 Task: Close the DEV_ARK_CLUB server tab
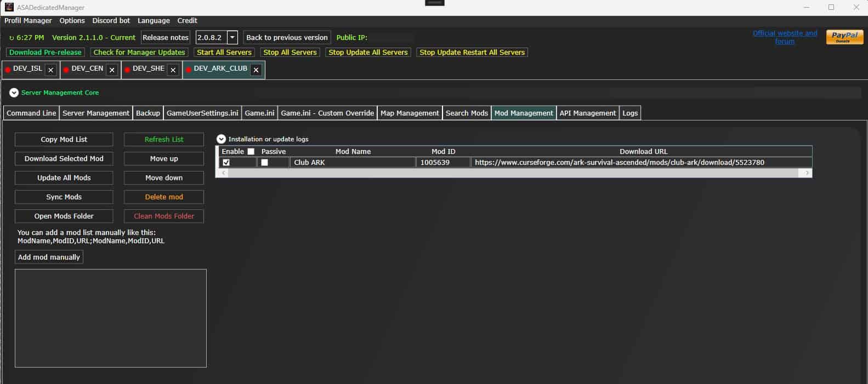click(256, 70)
